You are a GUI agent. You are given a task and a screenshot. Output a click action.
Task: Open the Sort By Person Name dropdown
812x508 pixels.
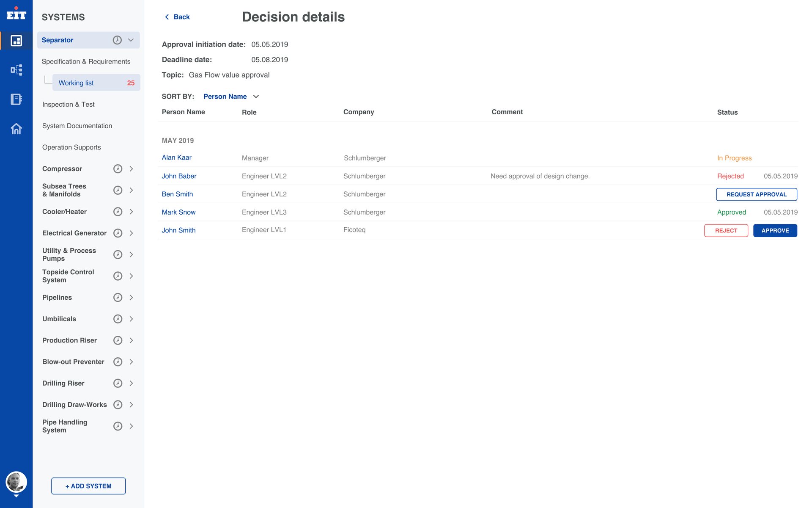click(231, 97)
